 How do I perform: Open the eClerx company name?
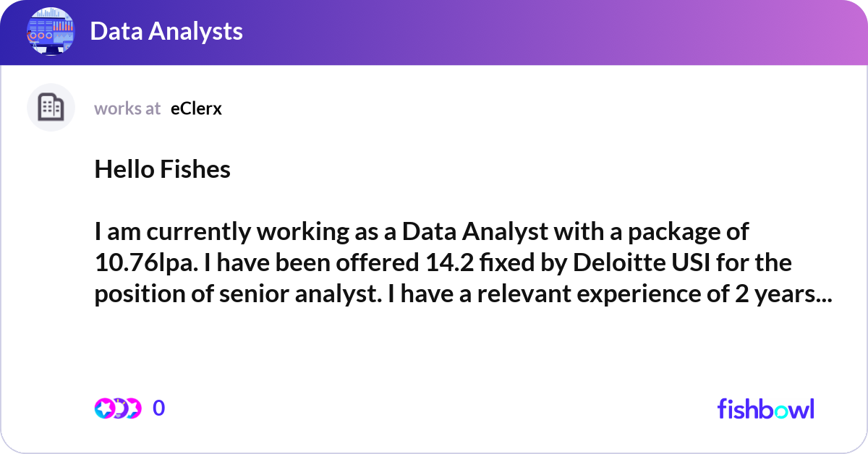tap(196, 108)
